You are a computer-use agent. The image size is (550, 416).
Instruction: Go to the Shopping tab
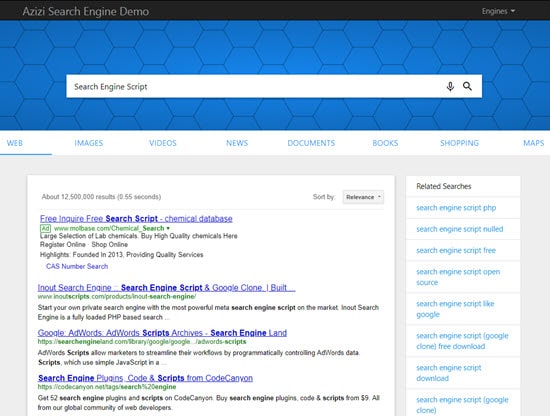(x=460, y=143)
